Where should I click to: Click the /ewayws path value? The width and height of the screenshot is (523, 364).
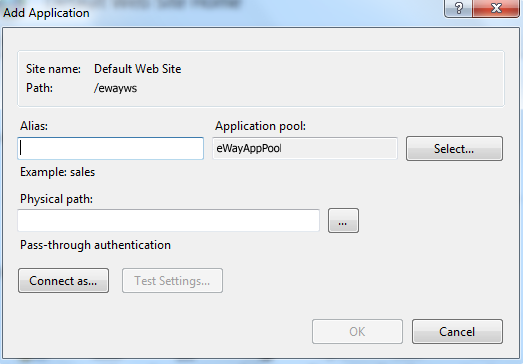(115, 88)
